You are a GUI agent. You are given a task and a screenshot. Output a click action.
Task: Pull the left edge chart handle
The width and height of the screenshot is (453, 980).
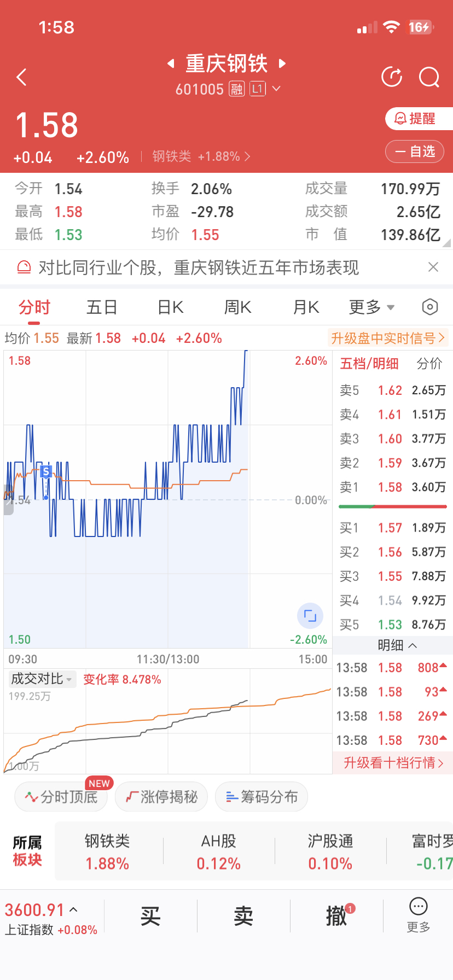pyautogui.click(x=8, y=500)
